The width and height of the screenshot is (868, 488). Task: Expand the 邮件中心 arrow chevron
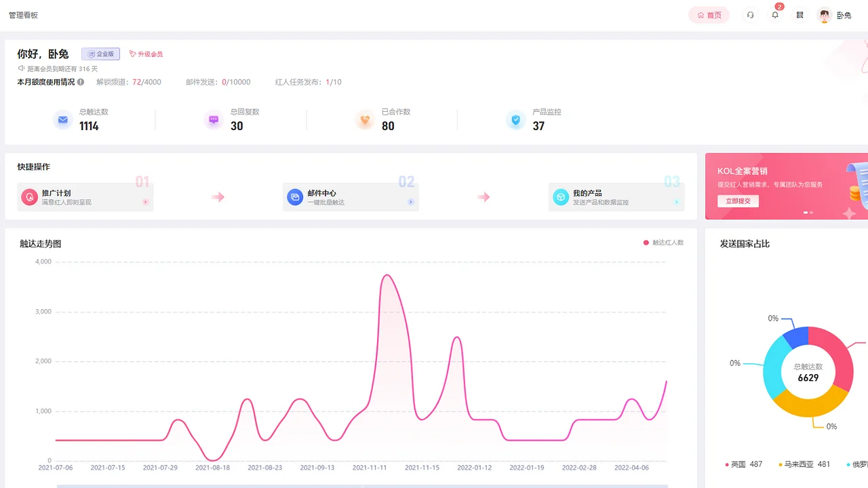click(410, 201)
